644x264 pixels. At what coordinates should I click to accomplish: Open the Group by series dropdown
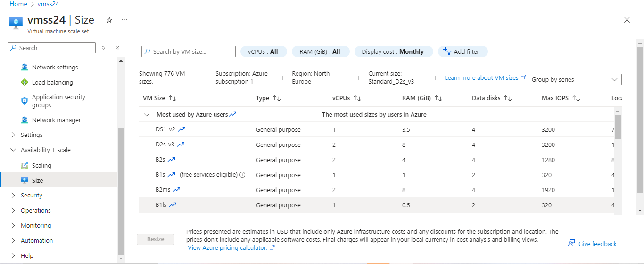(x=574, y=79)
